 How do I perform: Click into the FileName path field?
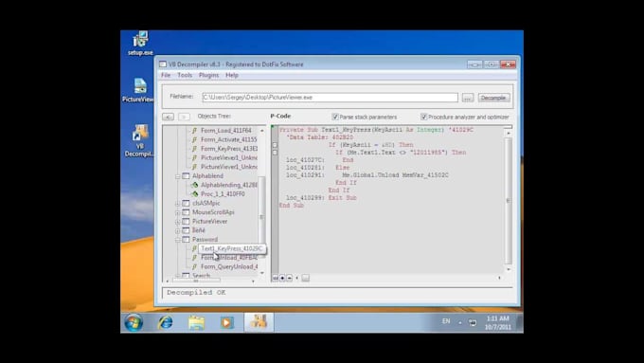point(330,98)
